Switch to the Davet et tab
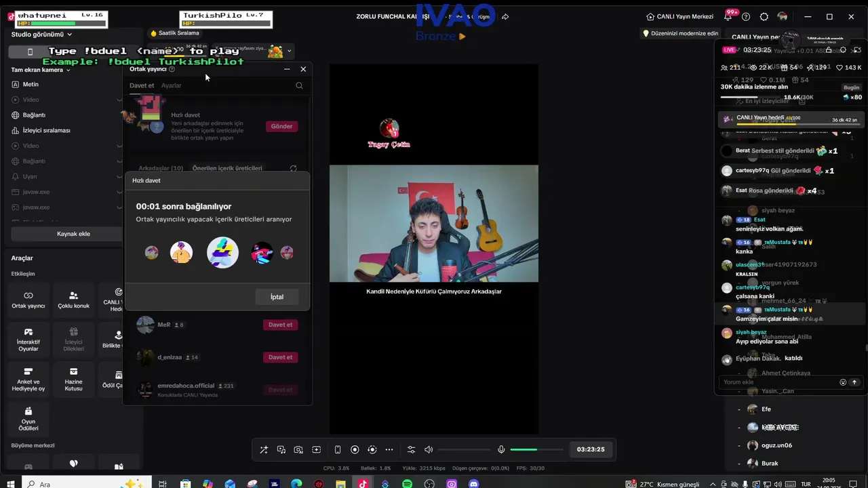The image size is (868, 488). pos(142,85)
